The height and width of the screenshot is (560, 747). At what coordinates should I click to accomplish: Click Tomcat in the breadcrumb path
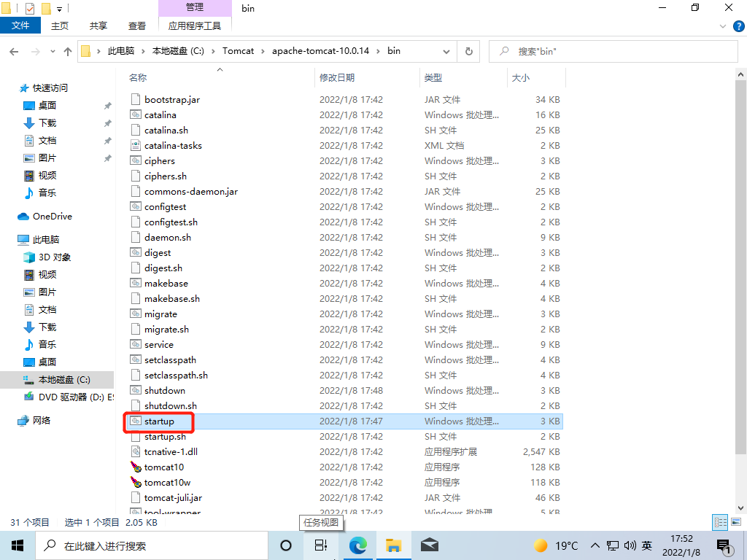tap(238, 51)
